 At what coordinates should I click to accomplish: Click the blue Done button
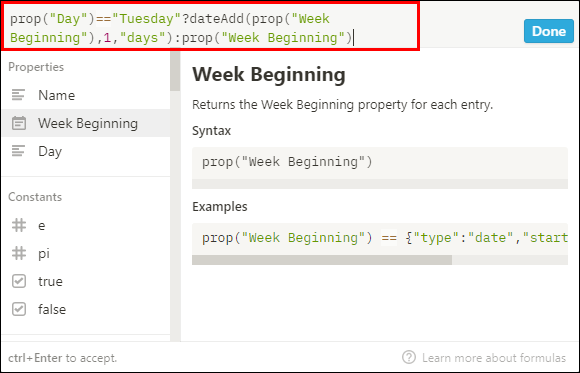point(549,31)
